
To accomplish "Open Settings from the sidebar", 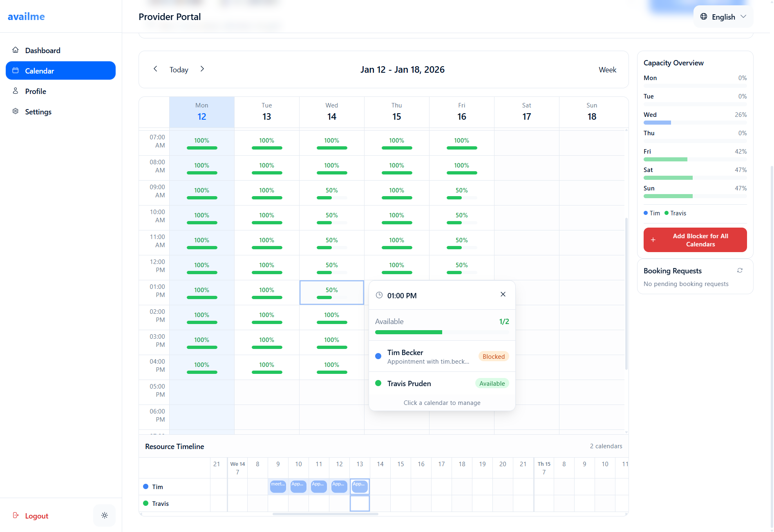I will (38, 112).
